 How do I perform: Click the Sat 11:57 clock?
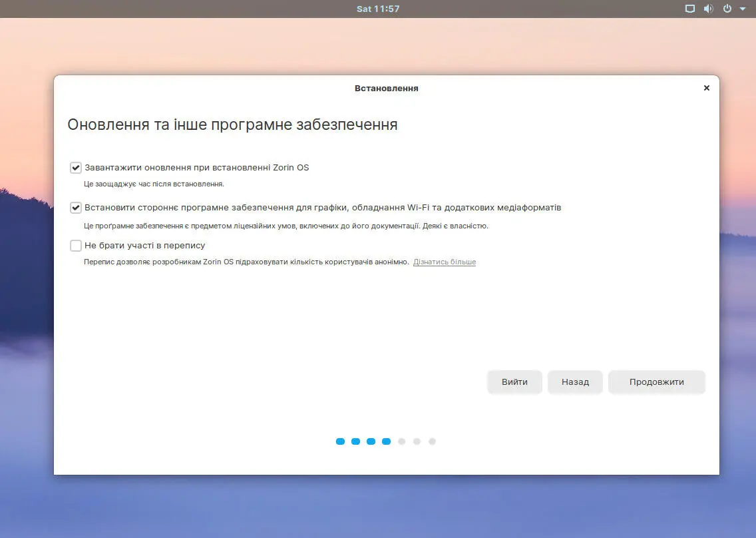point(378,9)
